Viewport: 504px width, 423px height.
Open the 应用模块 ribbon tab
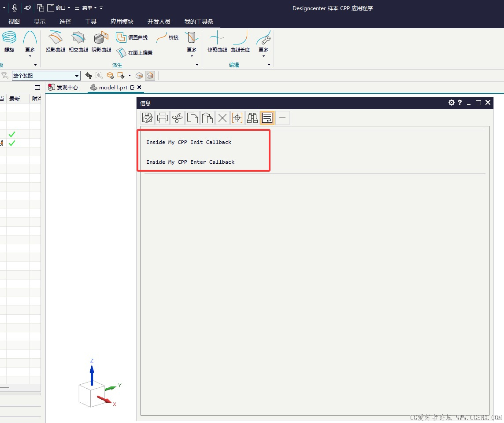(x=122, y=22)
